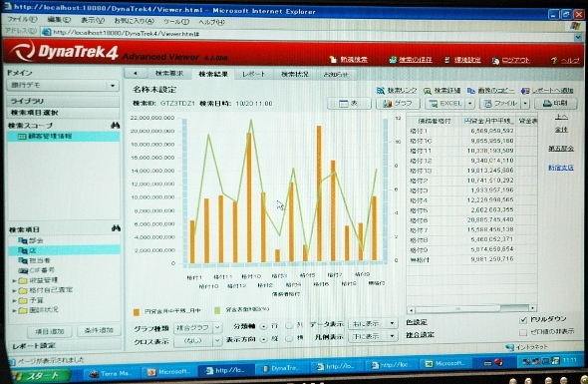Click the 検索の保存 save icon
Image resolution: width=588 pixels, height=384 pixels.
pos(393,60)
